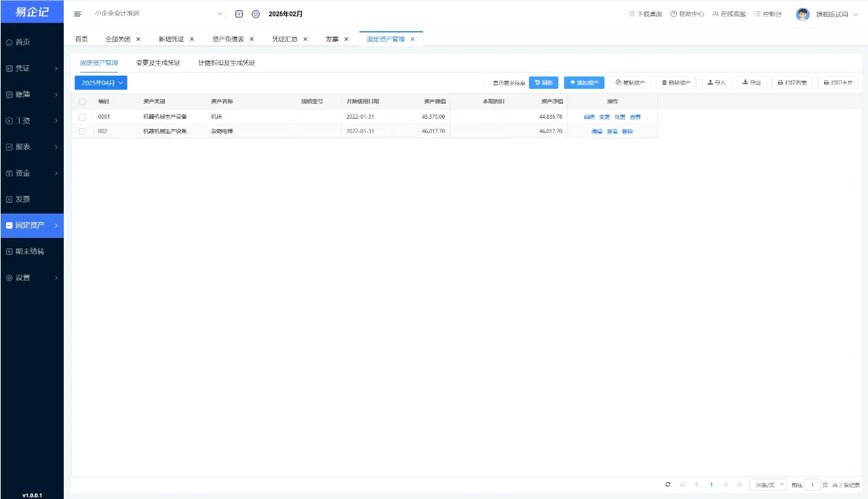Select the 变更及生成凭证 sub-tab
Viewport: 868px width, 499px height.
(x=158, y=63)
